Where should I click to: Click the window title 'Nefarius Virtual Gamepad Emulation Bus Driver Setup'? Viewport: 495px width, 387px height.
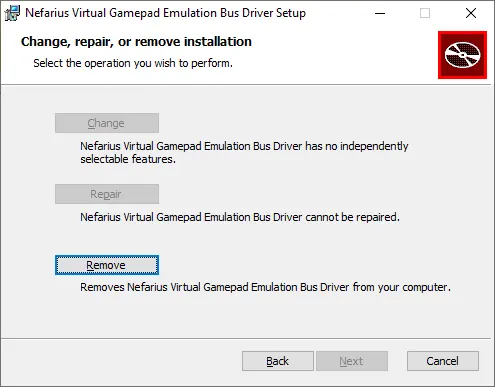(x=165, y=13)
